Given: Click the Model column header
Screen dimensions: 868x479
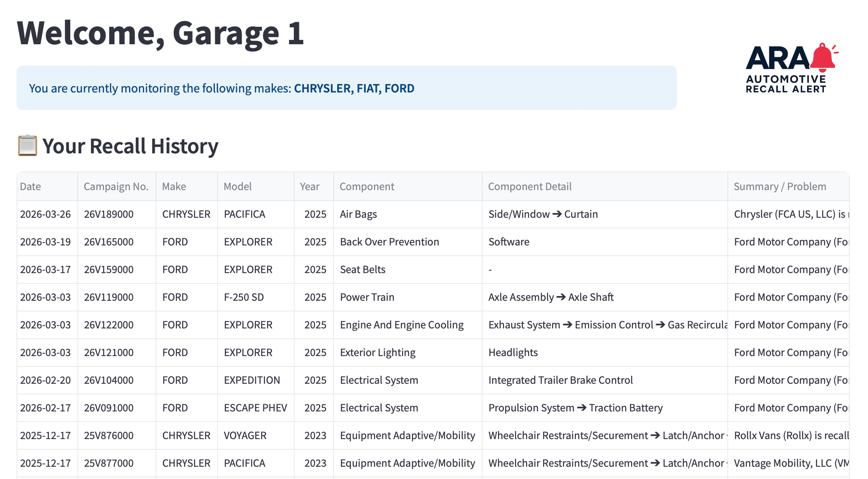Looking at the screenshot, I should point(256,187).
